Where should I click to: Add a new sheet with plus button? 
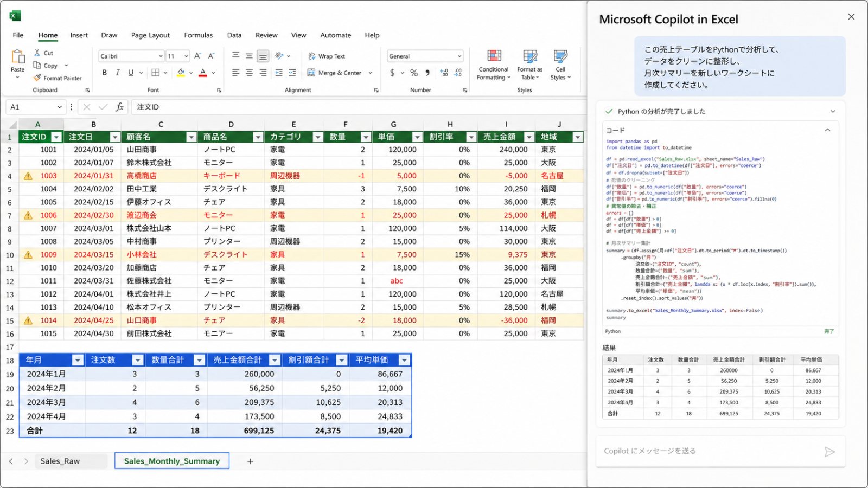[x=250, y=461]
